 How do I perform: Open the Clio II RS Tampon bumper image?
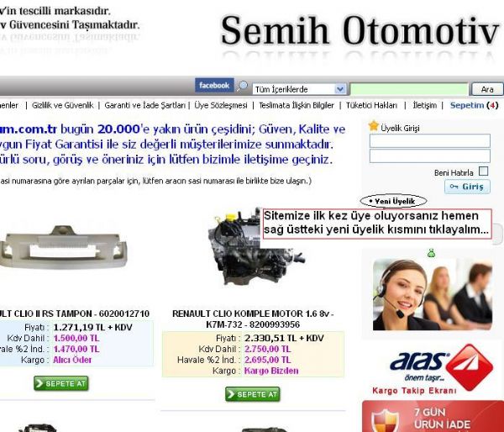pos(63,248)
